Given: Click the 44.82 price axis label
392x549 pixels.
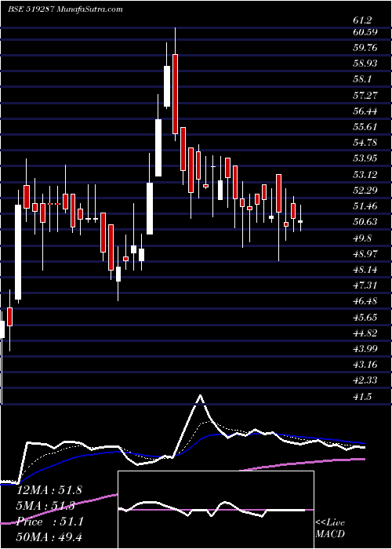Looking at the screenshot, I should tap(365, 333).
